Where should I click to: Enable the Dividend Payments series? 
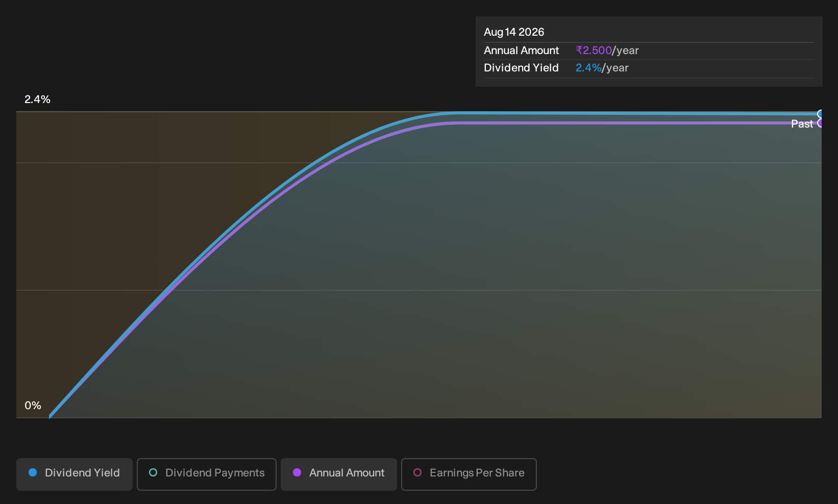[x=207, y=474]
